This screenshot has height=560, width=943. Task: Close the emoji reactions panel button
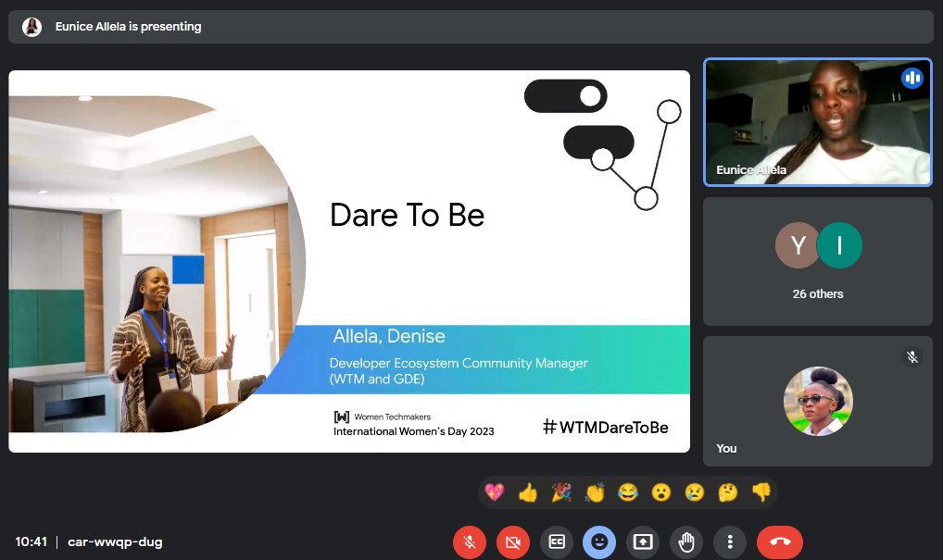599,542
